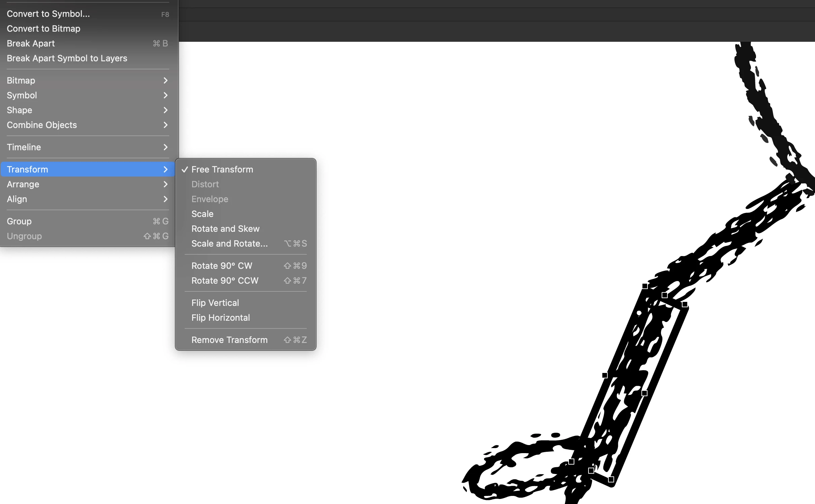
Task: Rotate selection 90° CW
Action: click(x=221, y=266)
